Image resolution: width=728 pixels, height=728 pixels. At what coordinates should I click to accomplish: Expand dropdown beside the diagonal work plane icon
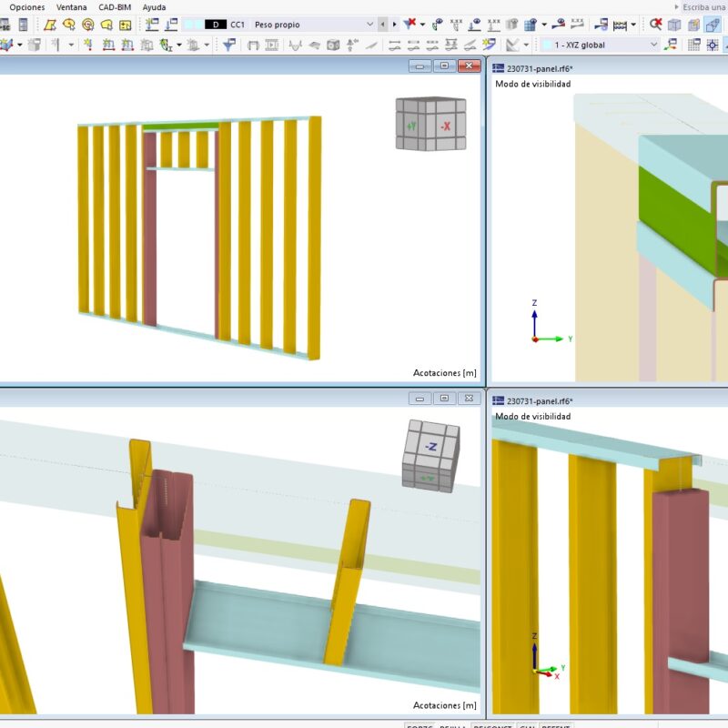pyautogui.click(x=526, y=45)
